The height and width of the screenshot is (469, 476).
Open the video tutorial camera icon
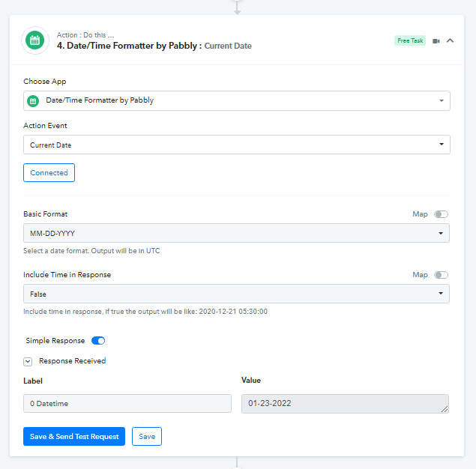(436, 41)
